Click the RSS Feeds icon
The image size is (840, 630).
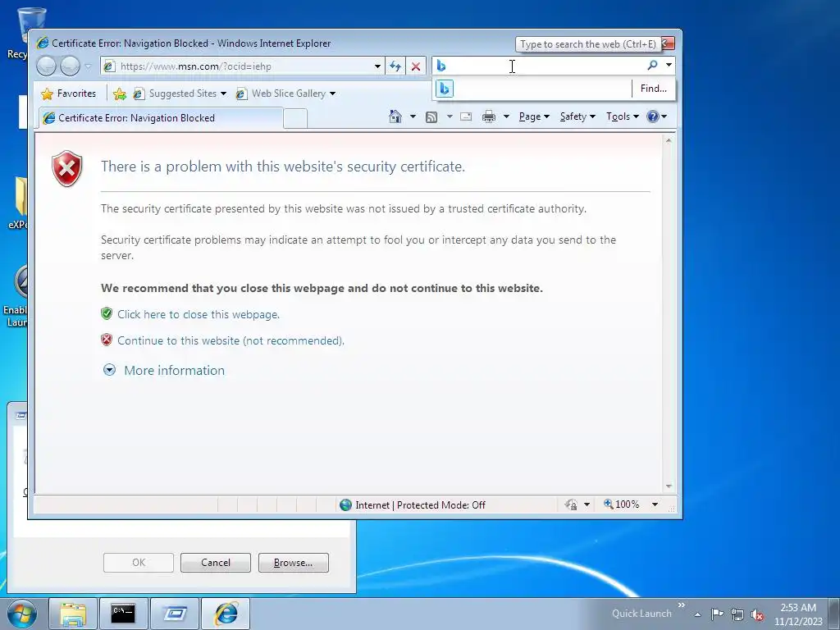431,116
